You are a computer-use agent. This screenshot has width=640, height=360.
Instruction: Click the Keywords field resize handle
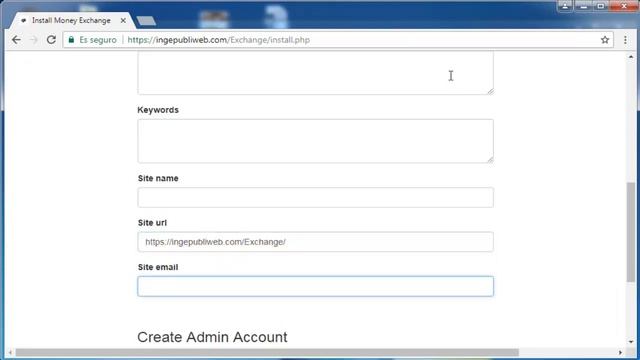(490, 159)
